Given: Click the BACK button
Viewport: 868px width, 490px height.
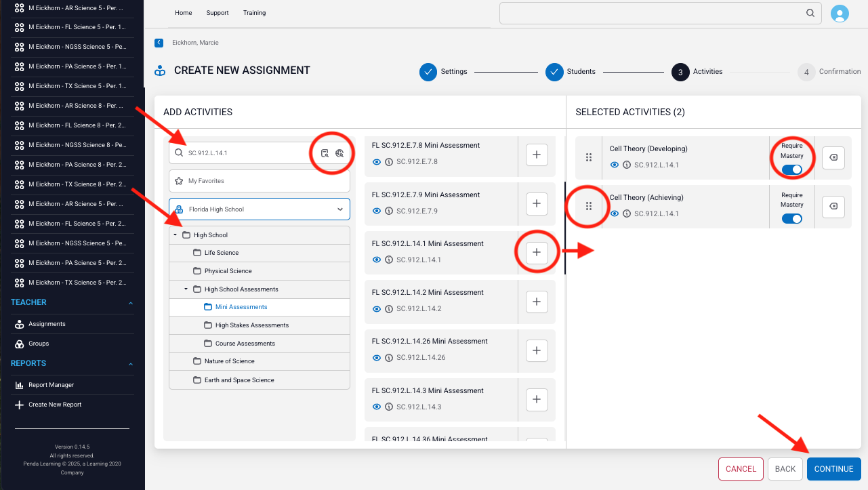Looking at the screenshot, I should pos(785,469).
